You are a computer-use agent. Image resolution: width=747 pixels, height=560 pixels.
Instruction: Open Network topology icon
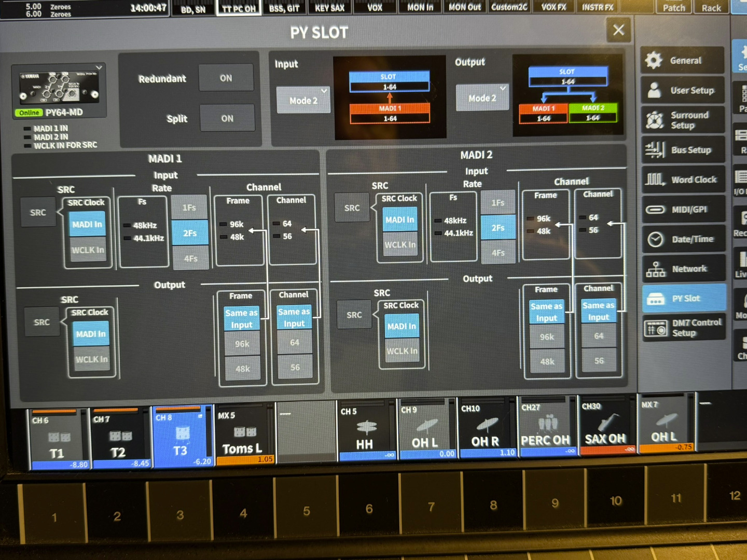coord(656,269)
